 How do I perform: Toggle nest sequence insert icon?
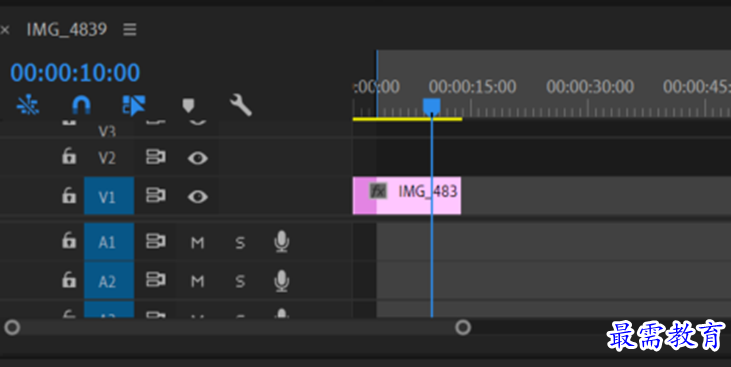pyautogui.click(x=28, y=105)
